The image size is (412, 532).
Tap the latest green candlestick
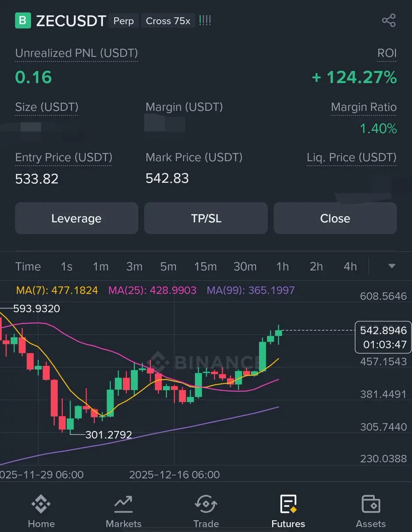click(x=279, y=334)
